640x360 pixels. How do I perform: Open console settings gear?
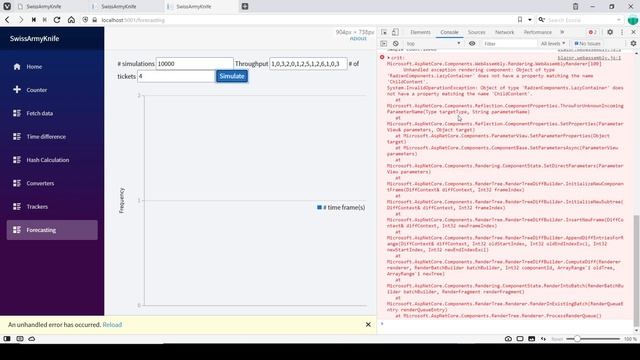click(x=633, y=43)
